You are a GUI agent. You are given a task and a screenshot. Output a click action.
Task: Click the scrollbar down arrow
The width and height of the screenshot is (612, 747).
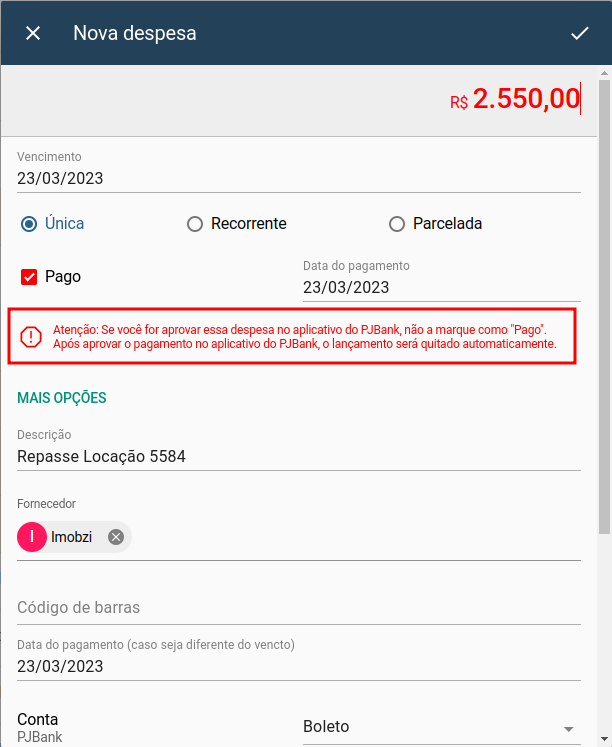[x=604, y=739]
